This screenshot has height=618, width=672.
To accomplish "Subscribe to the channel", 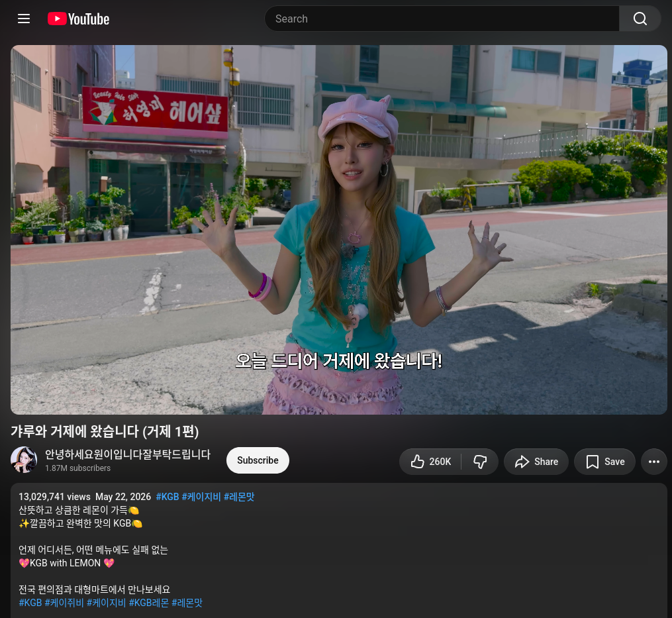I will click(258, 460).
